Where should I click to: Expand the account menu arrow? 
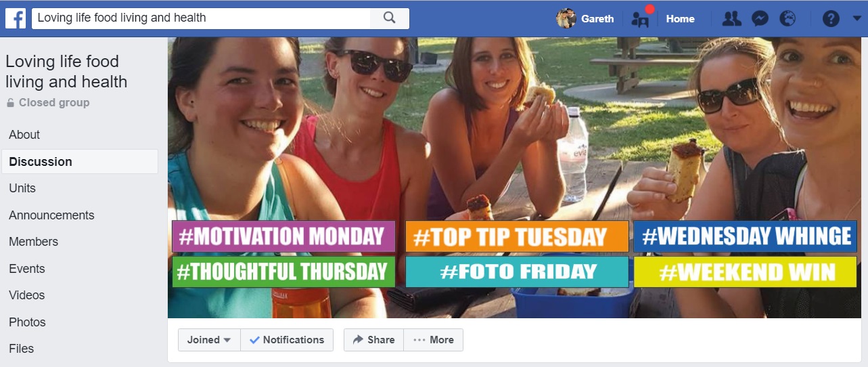[x=856, y=18]
